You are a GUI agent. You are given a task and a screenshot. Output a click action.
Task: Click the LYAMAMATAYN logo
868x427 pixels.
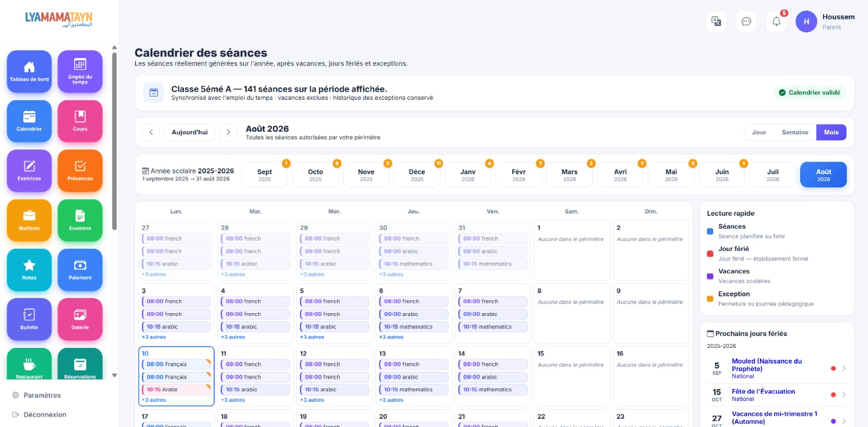tap(59, 19)
